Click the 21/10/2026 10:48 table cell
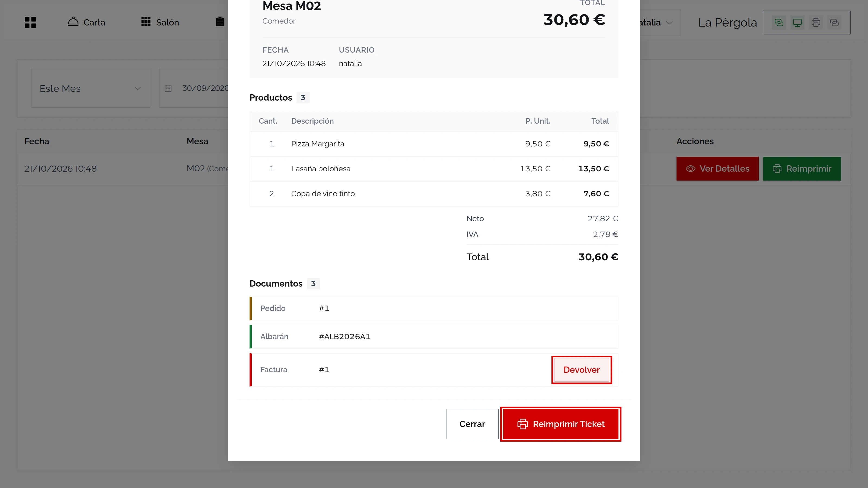 [x=61, y=169]
